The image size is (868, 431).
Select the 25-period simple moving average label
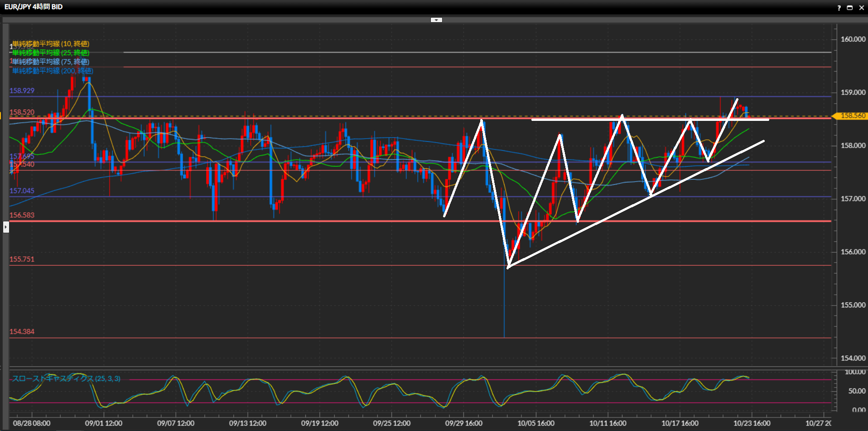point(51,53)
